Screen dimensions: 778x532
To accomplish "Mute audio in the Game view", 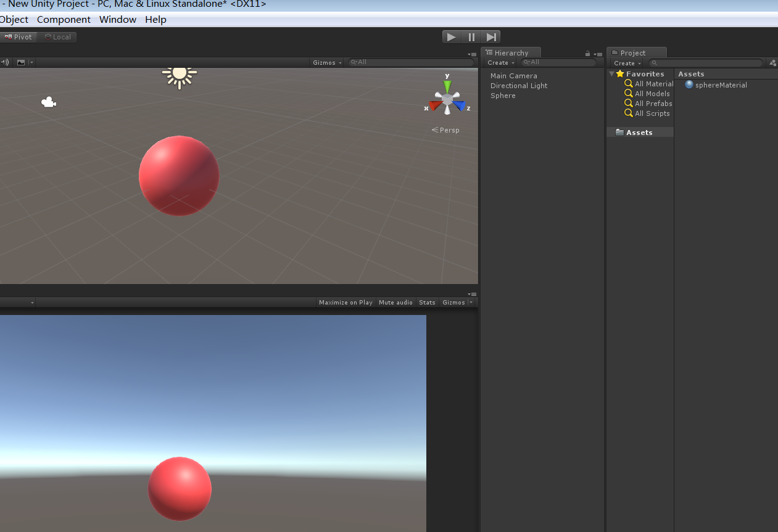I will 395,302.
